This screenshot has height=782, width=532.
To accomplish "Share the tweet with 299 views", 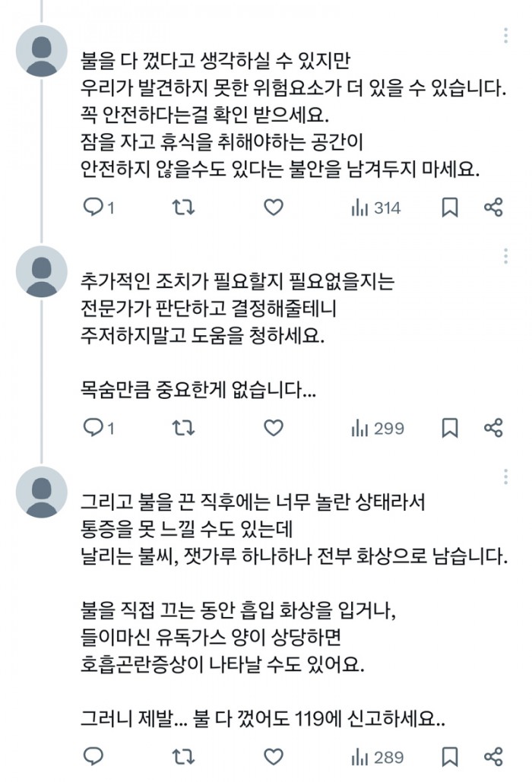I will point(493,428).
